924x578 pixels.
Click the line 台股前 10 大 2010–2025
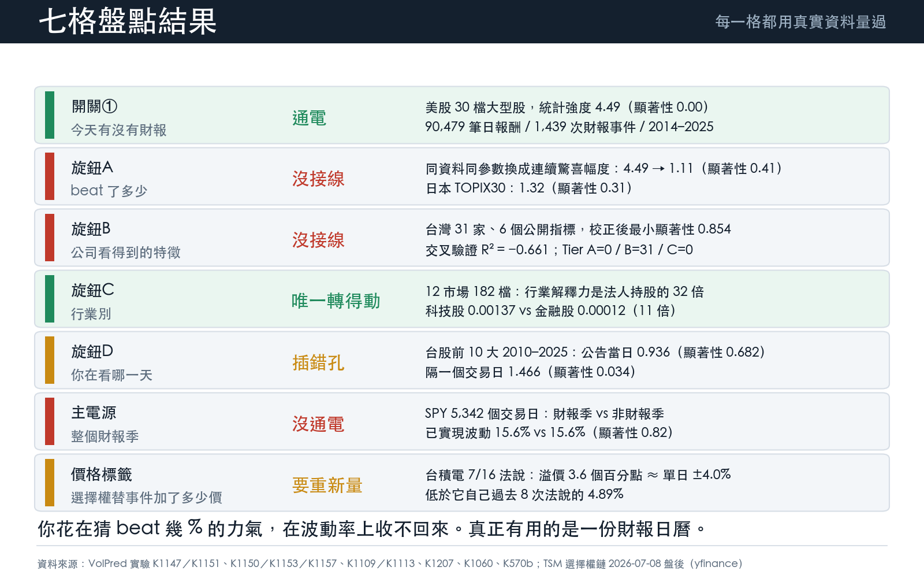tap(595, 352)
